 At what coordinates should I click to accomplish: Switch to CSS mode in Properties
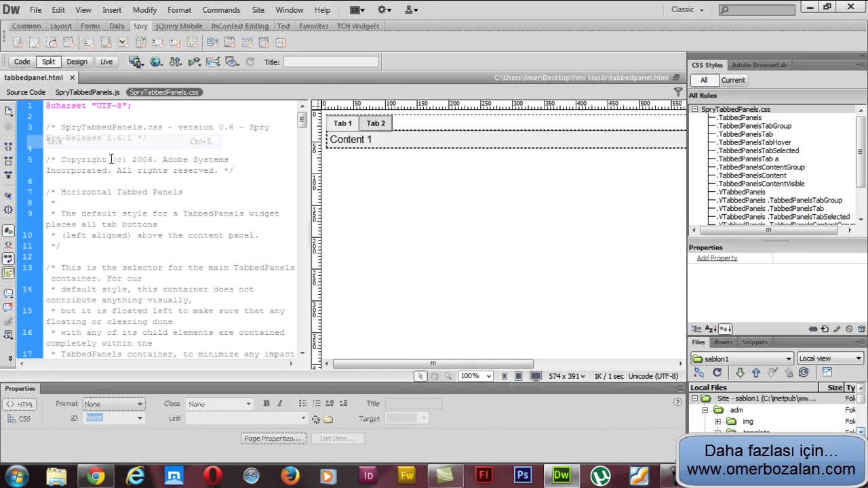(x=19, y=419)
